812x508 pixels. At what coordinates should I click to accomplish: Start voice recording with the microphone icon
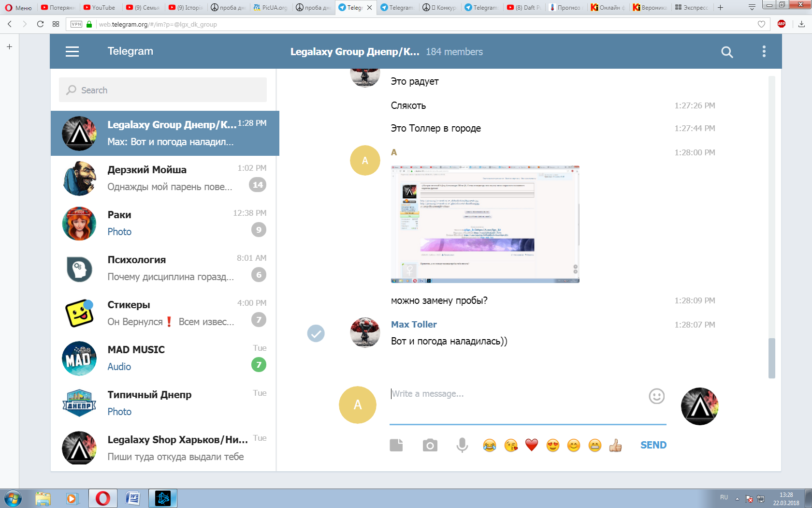tap(462, 445)
